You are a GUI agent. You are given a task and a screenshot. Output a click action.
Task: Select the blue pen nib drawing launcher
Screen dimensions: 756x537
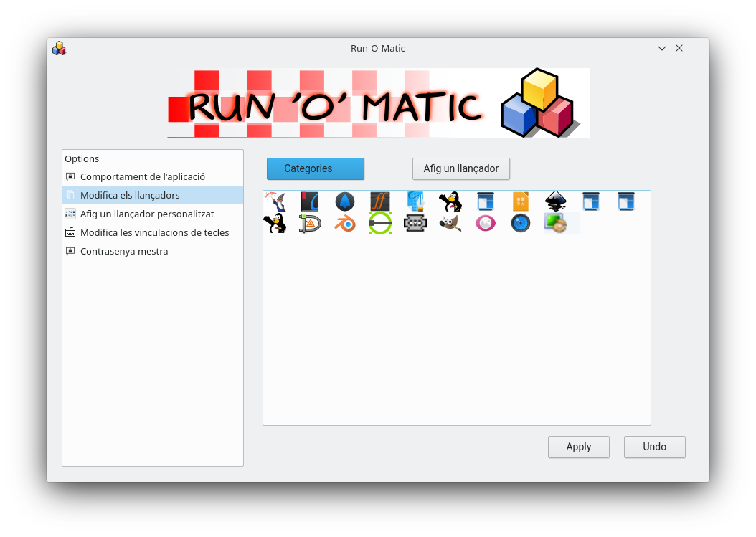click(x=415, y=201)
